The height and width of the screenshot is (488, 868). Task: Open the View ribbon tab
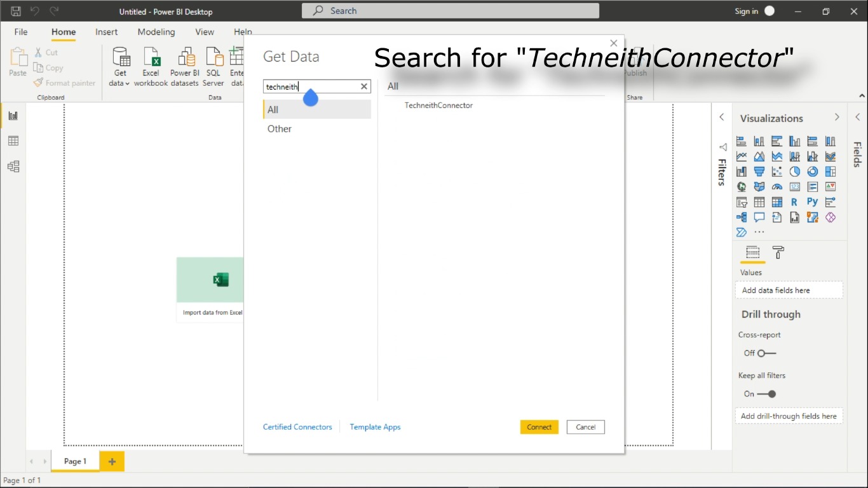tap(205, 32)
